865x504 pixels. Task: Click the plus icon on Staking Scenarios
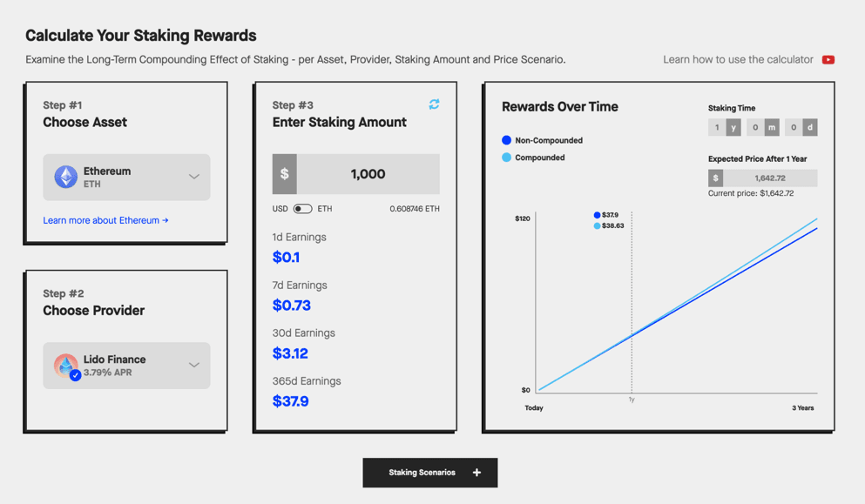tap(476, 473)
